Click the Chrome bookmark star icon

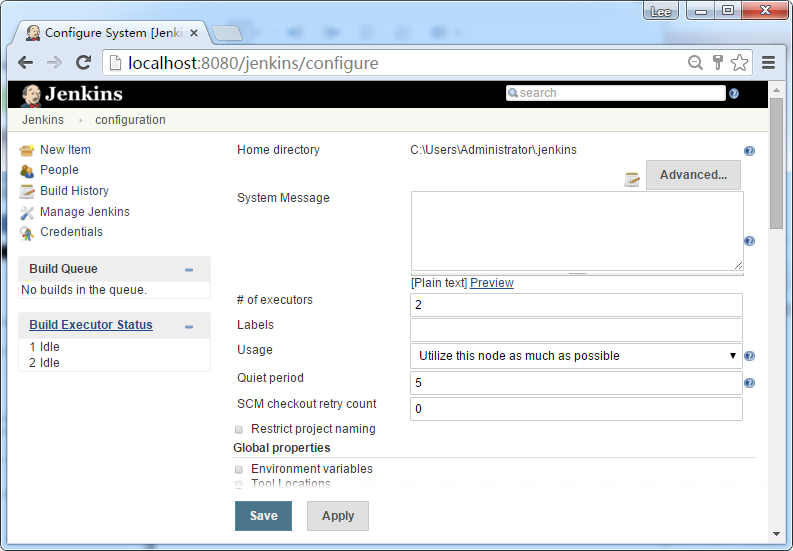click(x=740, y=63)
